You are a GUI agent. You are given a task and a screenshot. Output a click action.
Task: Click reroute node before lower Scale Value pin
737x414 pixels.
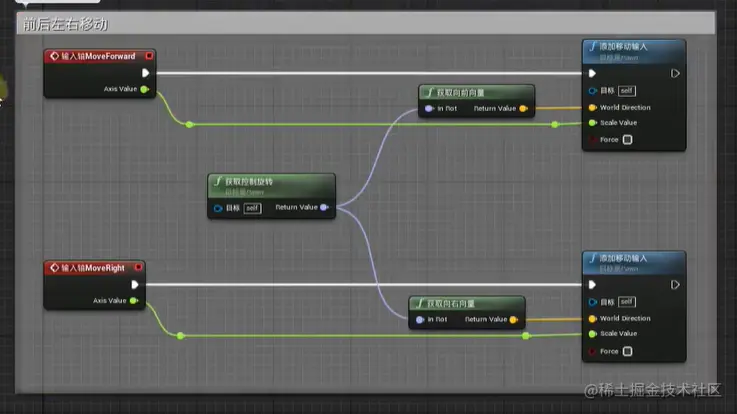[x=526, y=336]
